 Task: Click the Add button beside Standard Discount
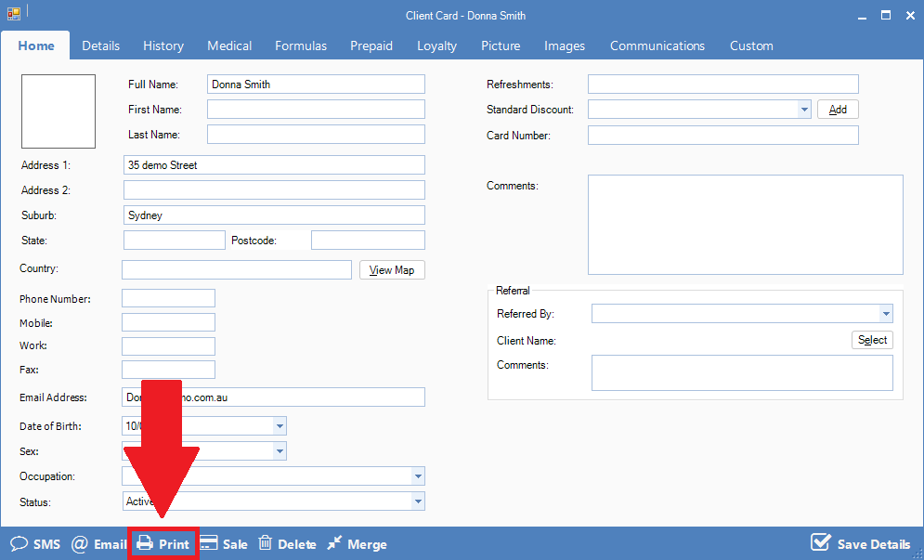pyautogui.click(x=837, y=110)
